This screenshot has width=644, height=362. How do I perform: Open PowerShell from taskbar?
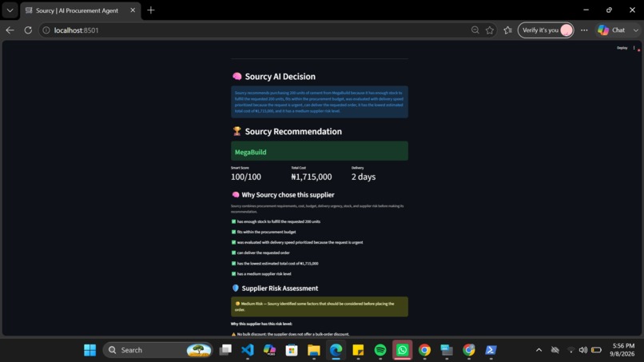(x=491, y=350)
